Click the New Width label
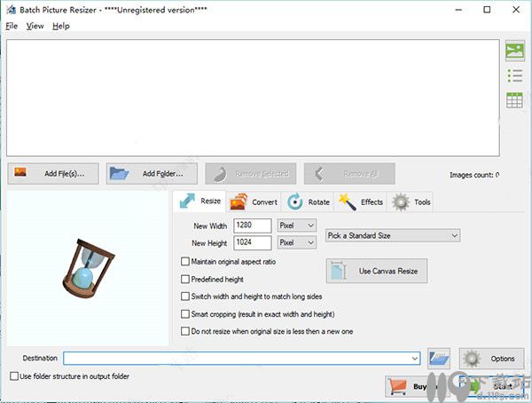The height and width of the screenshot is (403, 532). pos(210,226)
